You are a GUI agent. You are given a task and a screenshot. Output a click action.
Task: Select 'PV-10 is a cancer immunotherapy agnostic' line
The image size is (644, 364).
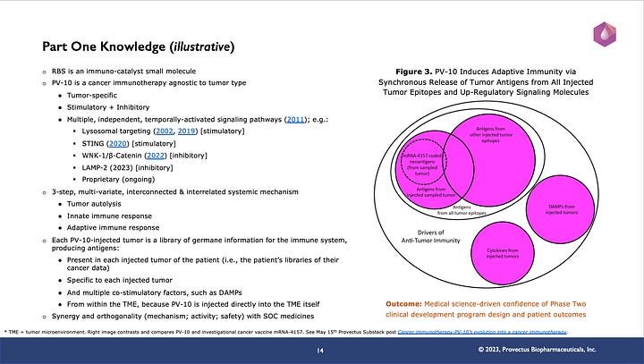point(148,82)
